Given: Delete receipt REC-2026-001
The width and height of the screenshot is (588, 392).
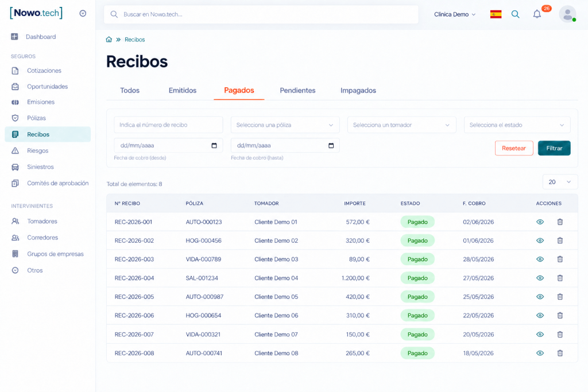Looking at the screenshot, I should (x=560, y=222).
